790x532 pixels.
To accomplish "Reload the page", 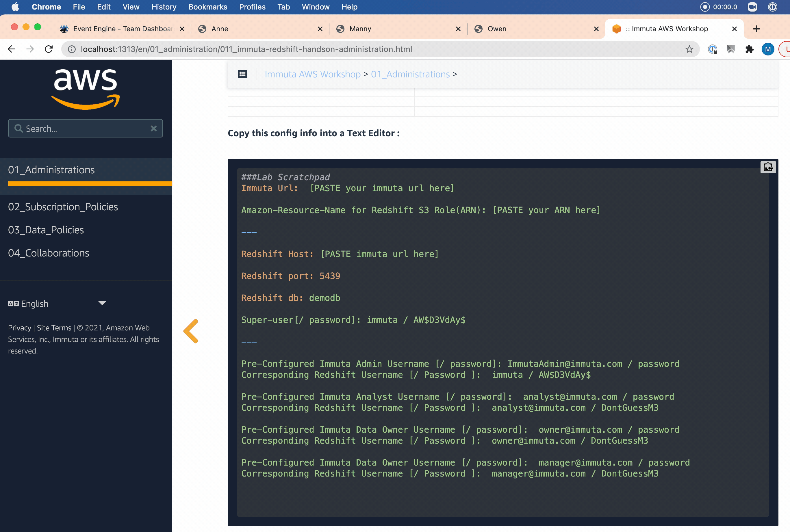I will click(49, 49).
